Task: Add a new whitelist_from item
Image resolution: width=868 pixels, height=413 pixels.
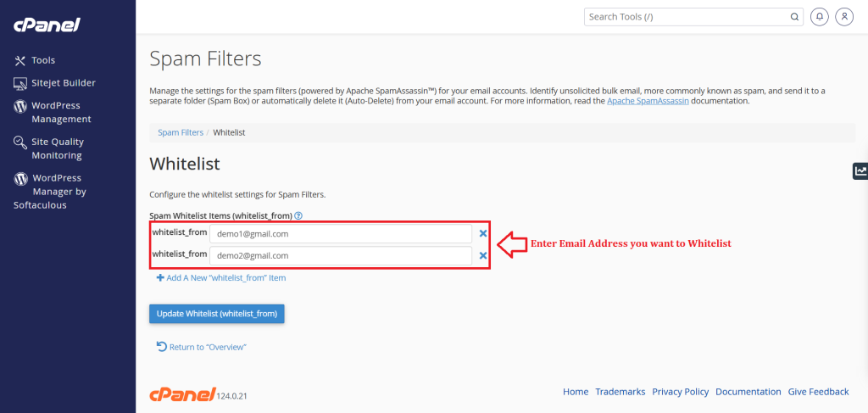Action: pos(221,278)
